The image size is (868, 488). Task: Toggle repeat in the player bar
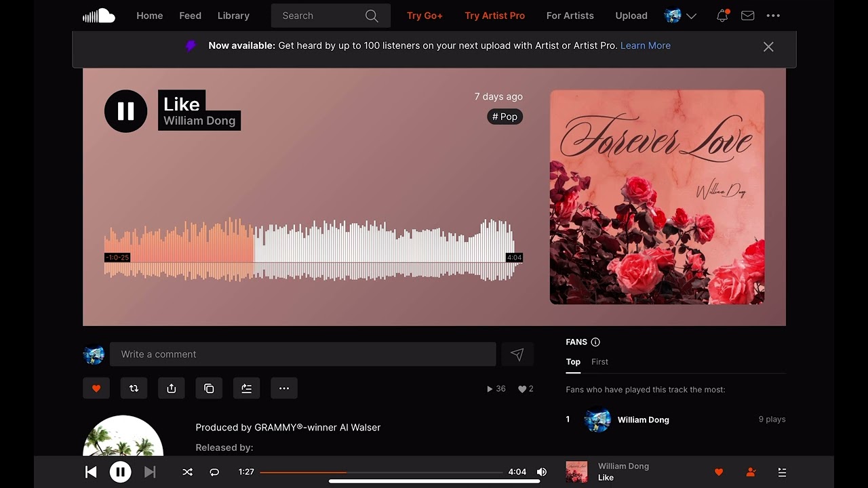(214, 472)
